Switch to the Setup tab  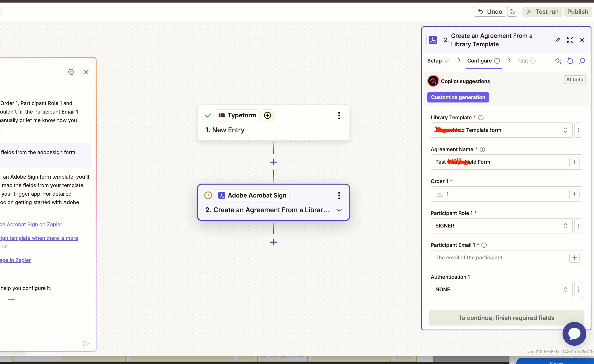438,61
